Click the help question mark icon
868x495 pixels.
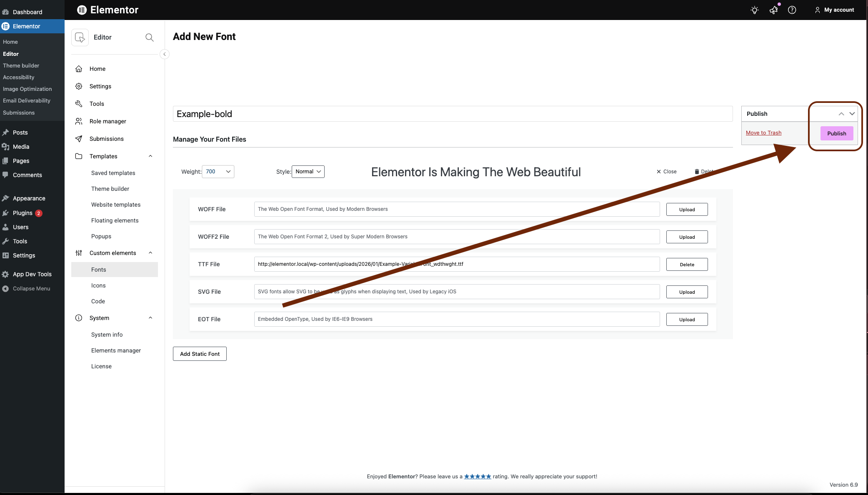[x=792, y=10]
